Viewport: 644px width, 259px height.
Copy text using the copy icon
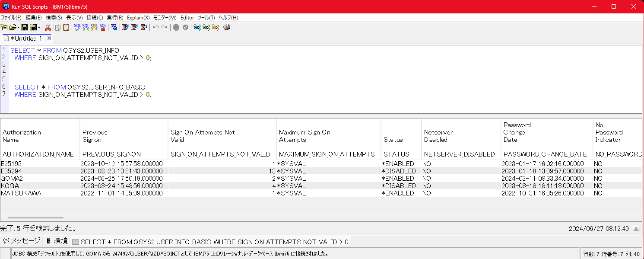pos(57,27)
